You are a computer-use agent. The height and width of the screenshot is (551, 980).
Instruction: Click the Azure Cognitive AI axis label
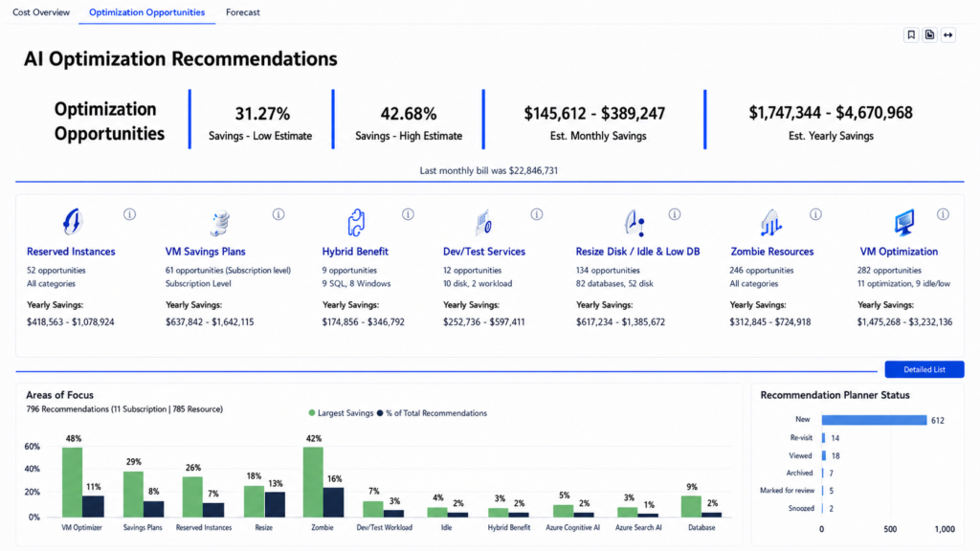point(572,528)
